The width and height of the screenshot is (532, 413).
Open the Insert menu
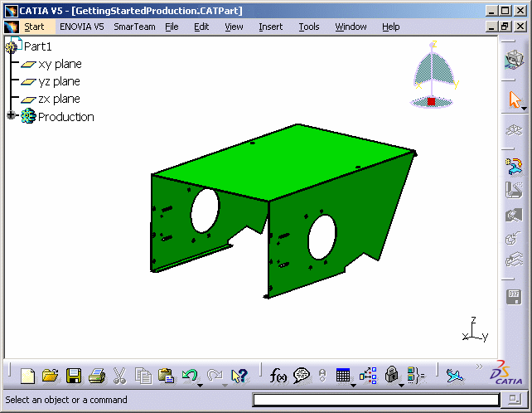[270, 27]
